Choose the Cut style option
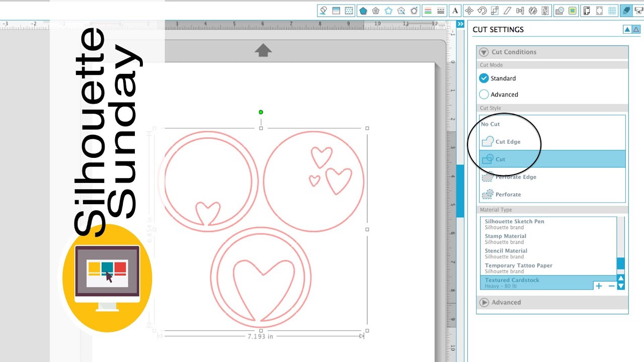Image resolution: width=644 pixels, height=362 pixels. click(x=552, y=159)
